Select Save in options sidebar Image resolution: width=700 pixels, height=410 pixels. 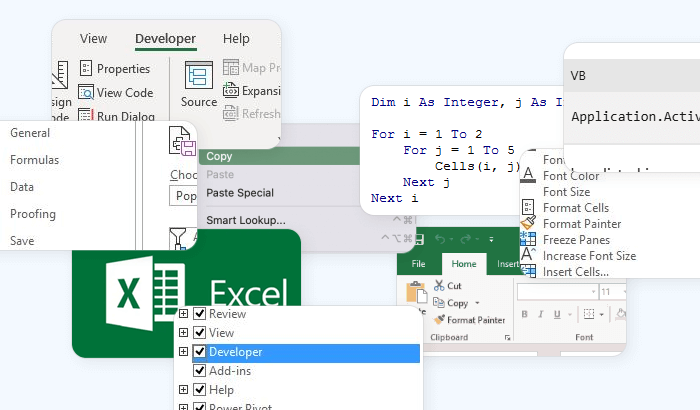click(22, 241)
